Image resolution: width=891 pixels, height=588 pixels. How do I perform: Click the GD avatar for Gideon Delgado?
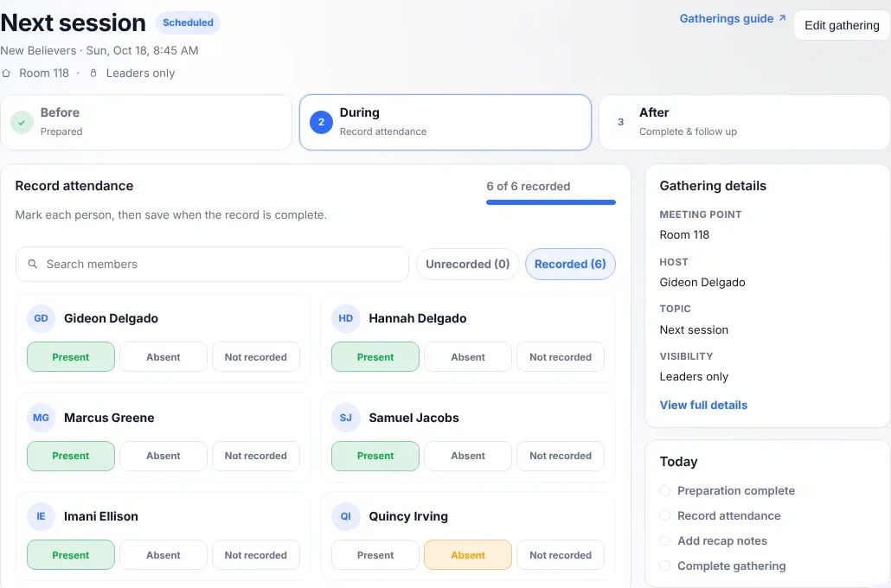click(41, 318)
